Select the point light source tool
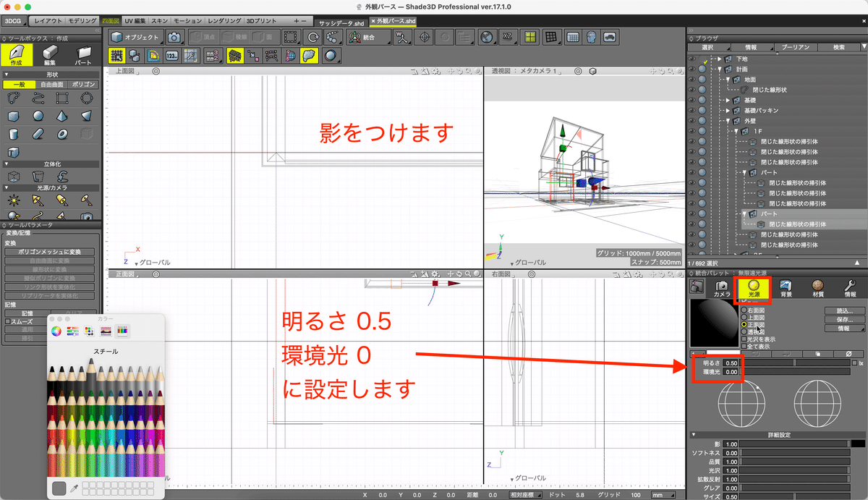The height and width of the screenshot is (500, 868). [13, 199]
